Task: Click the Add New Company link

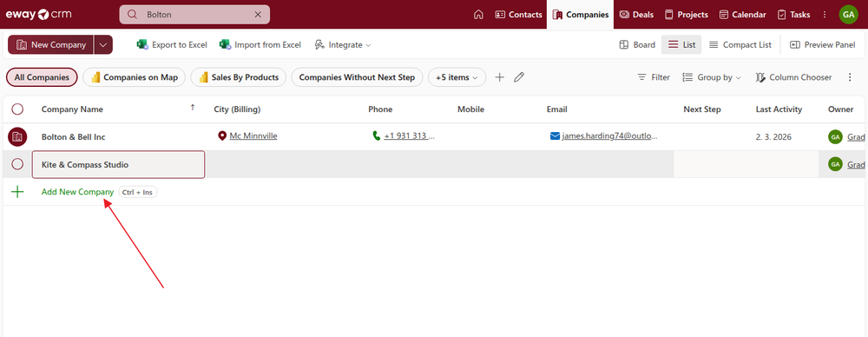Action: pyautogui.click(x=77, y=192)
